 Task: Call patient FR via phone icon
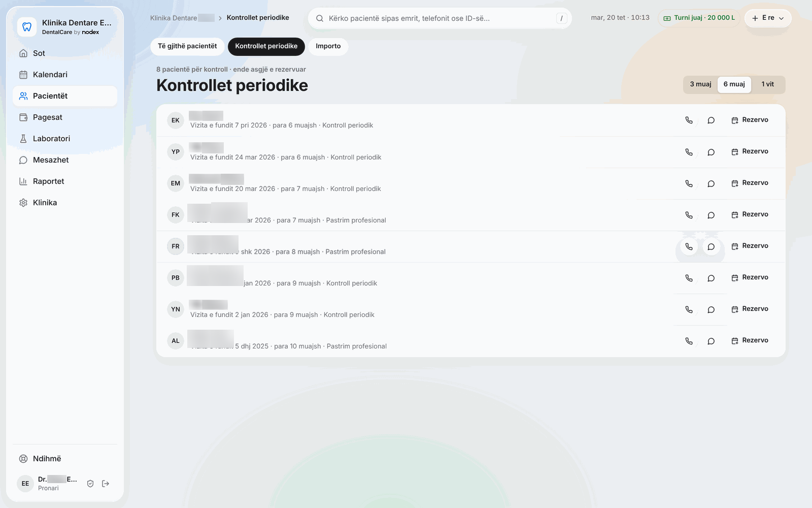689,246
